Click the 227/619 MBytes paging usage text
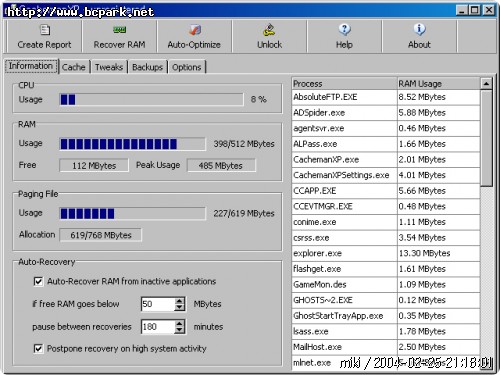This screenshot has width=500, height=375. pos(244,213)
